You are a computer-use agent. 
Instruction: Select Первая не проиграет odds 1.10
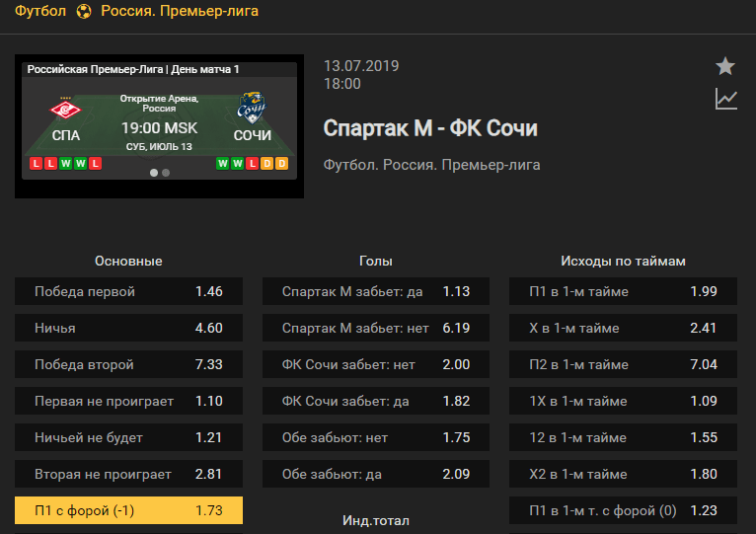[128, 401]
